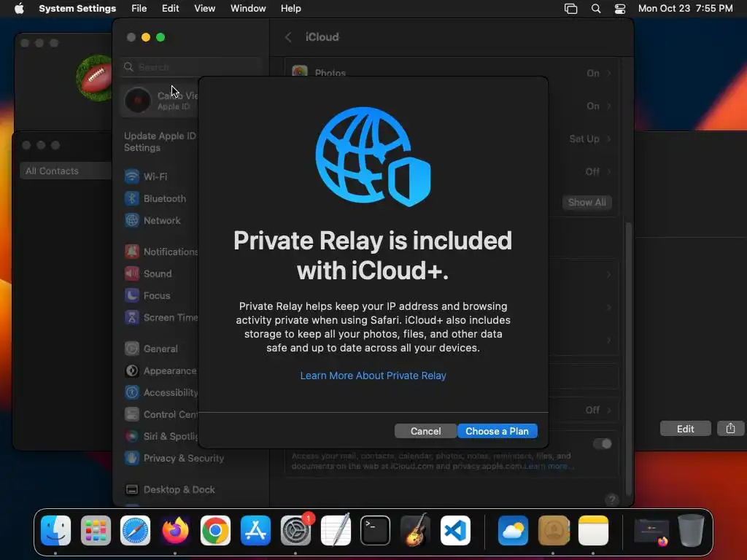The image size is (747, 560).
Task: Cancel the Private Relay dialog
Action: (425, 431)
